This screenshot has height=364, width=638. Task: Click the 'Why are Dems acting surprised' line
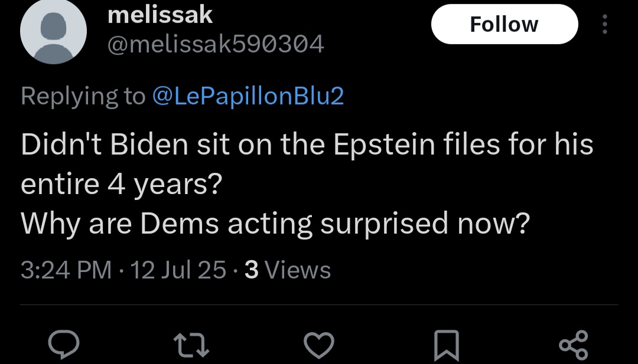275,224
